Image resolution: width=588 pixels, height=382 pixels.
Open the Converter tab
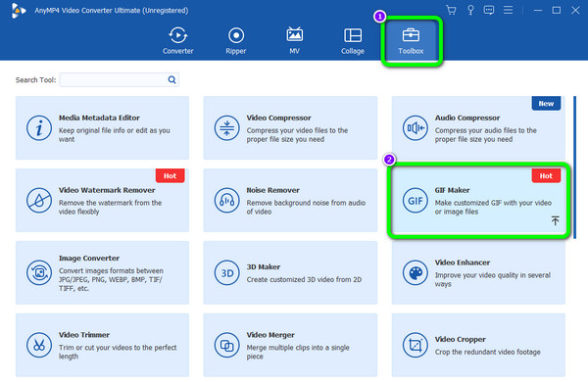pyautogui.click(x=177, y=40)
